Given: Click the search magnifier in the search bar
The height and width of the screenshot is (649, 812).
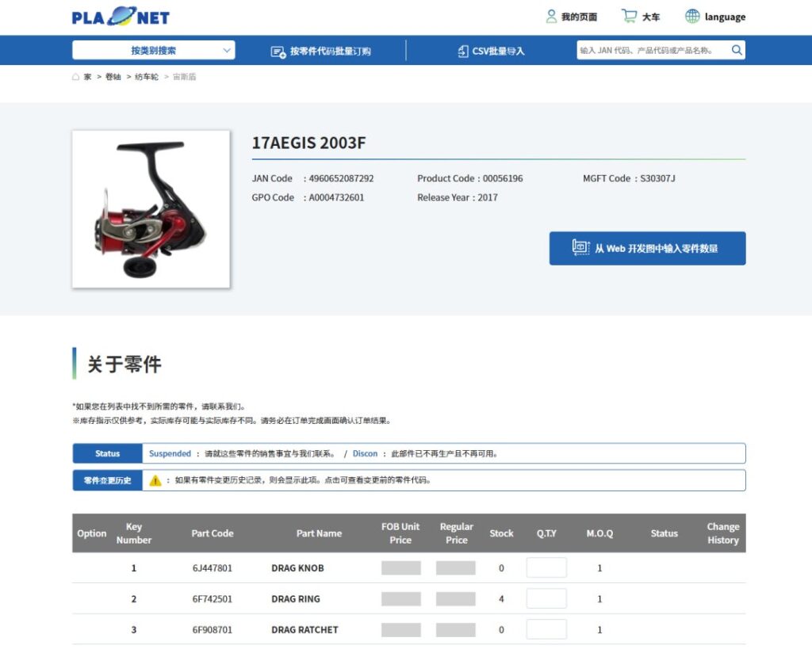Looking at the screenshot, I should click(737, 49).
